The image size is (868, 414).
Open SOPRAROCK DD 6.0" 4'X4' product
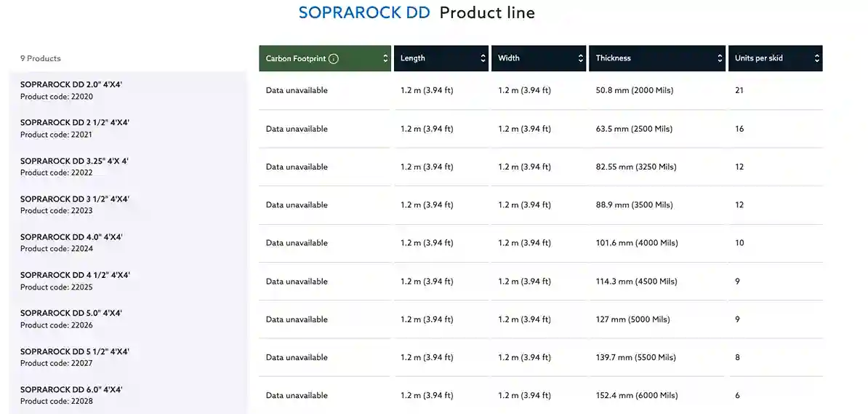click(x=71, y=389)
